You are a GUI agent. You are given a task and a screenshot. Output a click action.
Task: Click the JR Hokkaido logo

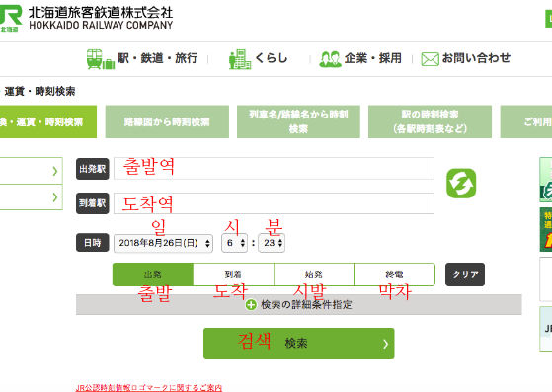pos(11,19)
